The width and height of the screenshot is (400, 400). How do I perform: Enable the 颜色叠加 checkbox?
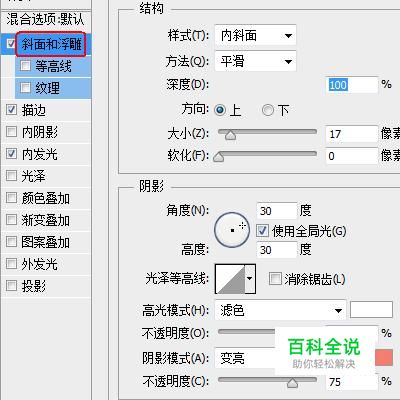click(11, 198)
